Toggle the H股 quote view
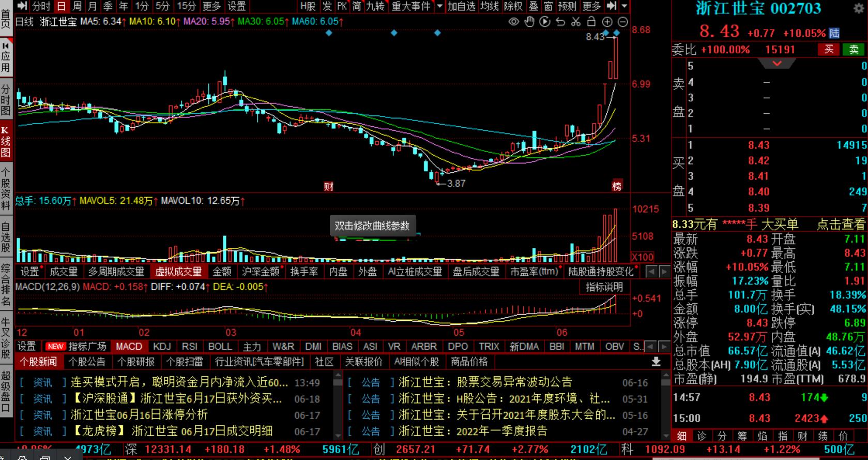Image resolution: width=868 pixels, height=460 pixels. [x=308, y=6]
